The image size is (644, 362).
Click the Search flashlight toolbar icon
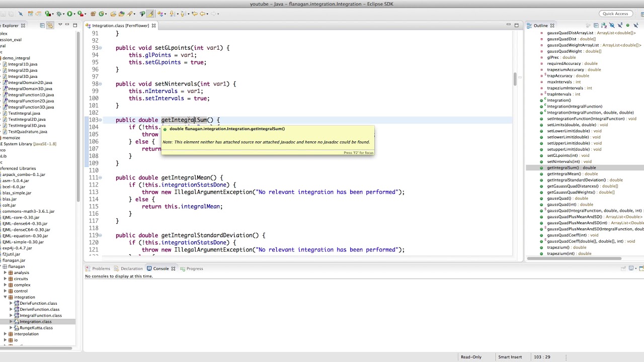129,14
